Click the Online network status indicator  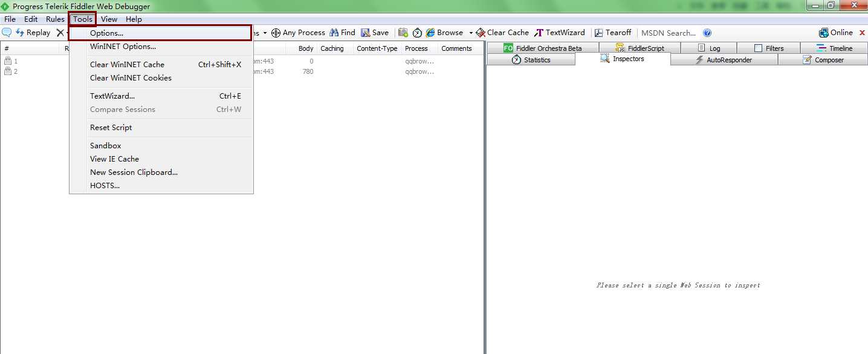coord(836,33)
